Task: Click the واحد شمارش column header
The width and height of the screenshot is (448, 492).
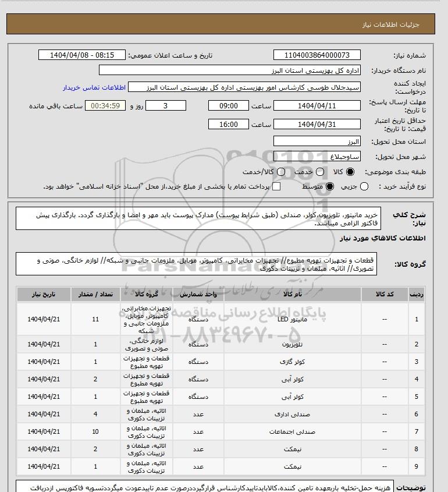Action: (198, 294)
